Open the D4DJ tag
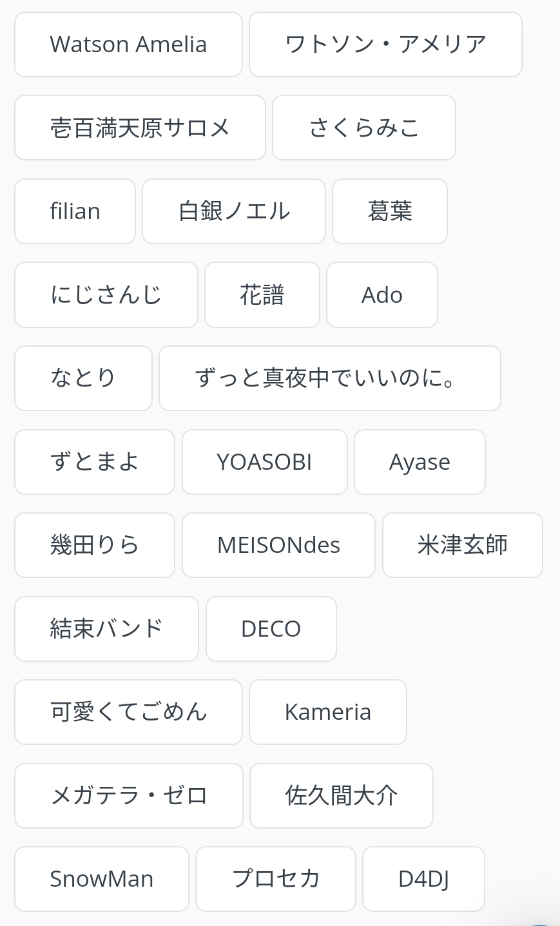The width and height of the screenshot is (560, 926). [x=423, y=879]
